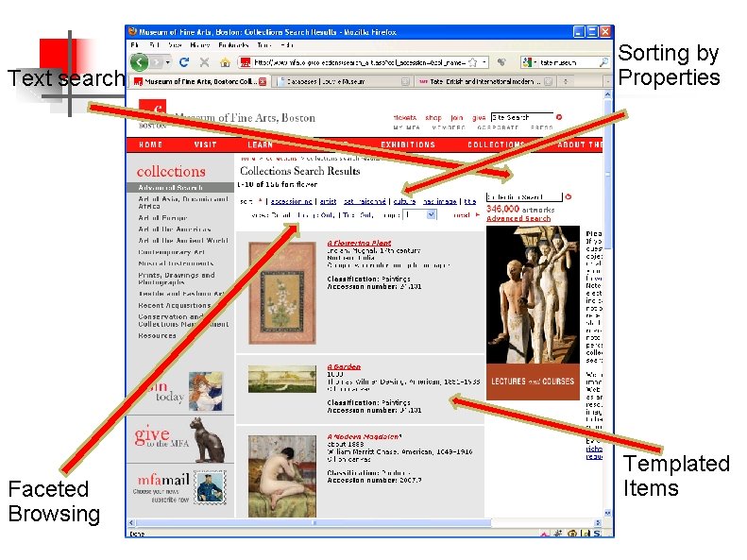Image resolution: width=747 pixels, height=560 pixels.
Task: Switch to the Museum of Fine Arts tab
Action: point(199,81)
